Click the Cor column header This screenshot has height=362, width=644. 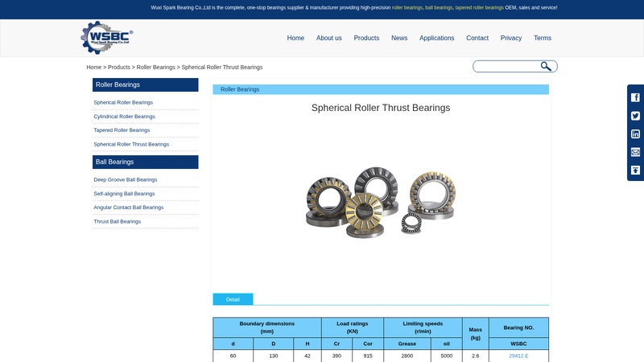point(368,344)
